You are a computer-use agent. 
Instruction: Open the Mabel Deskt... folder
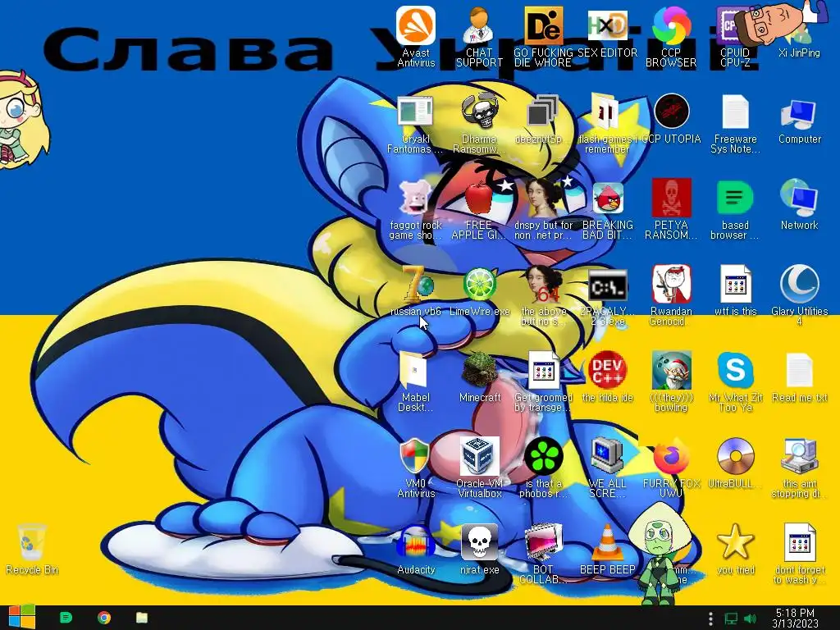pos(416,381)
